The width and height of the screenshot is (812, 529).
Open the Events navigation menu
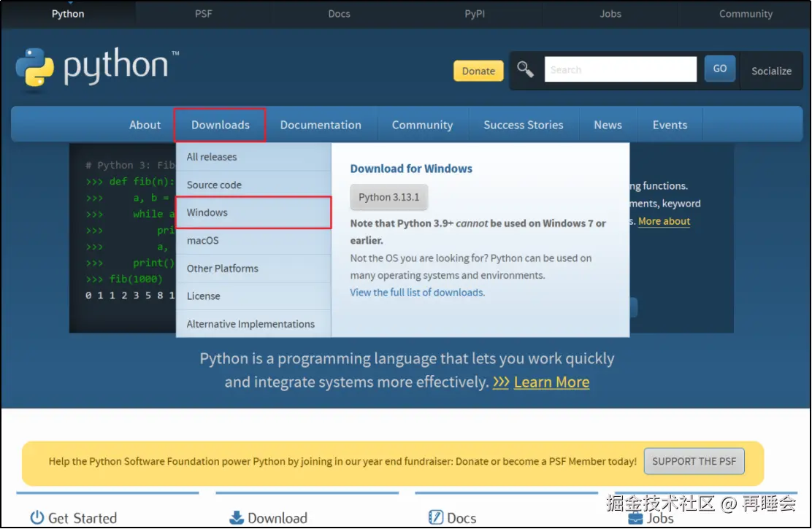[x=670, y=125]
